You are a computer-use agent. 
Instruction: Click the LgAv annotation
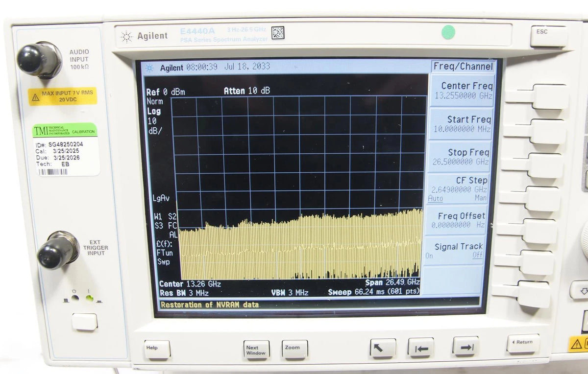[x=161, y=198]
